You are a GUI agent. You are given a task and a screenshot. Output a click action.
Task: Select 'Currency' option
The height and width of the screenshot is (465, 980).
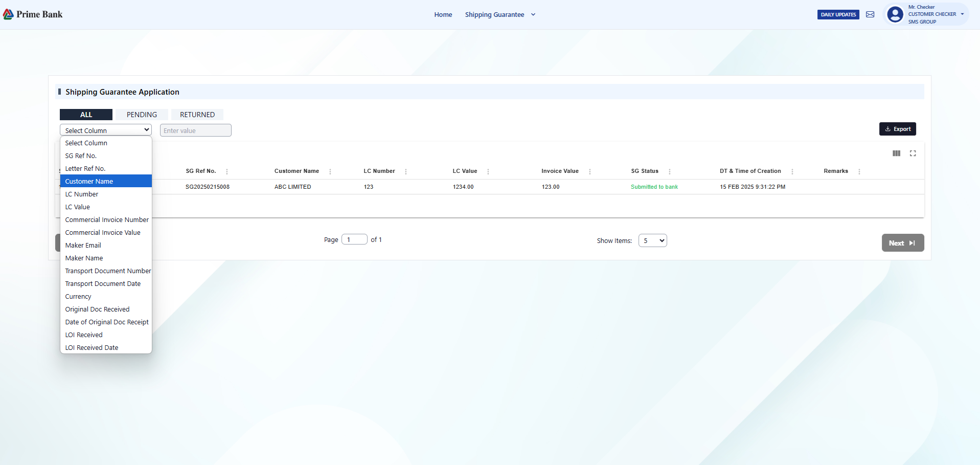(x=106, y=297)
